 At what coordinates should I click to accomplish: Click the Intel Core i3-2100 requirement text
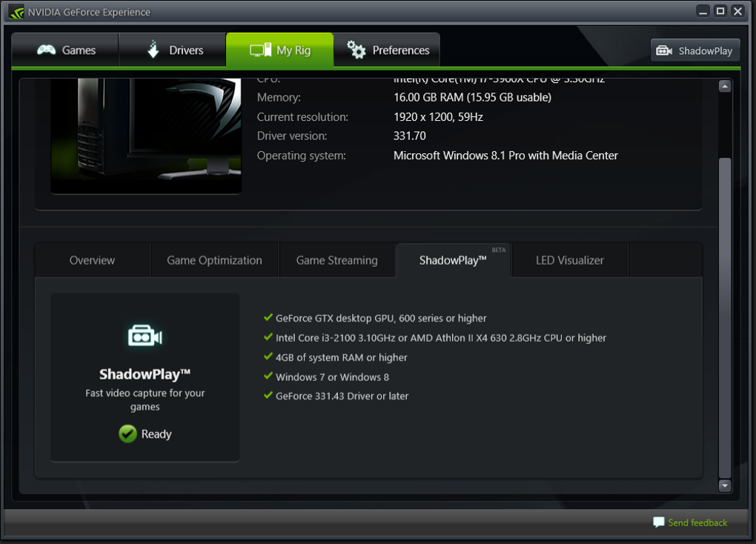pos(441,338)
